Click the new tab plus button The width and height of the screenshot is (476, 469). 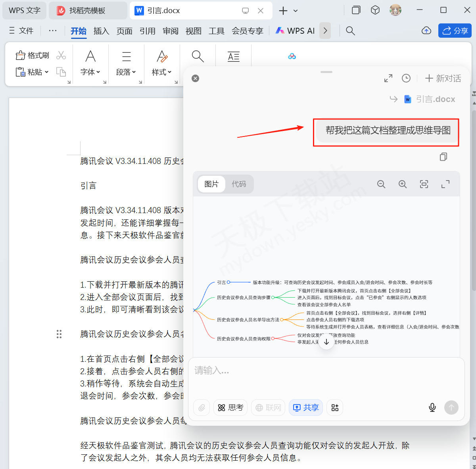283,11
